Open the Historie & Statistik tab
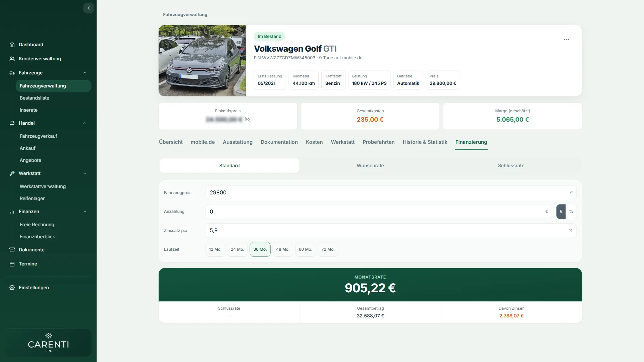The width and height of the screenshot is (644, 362). 425,142
